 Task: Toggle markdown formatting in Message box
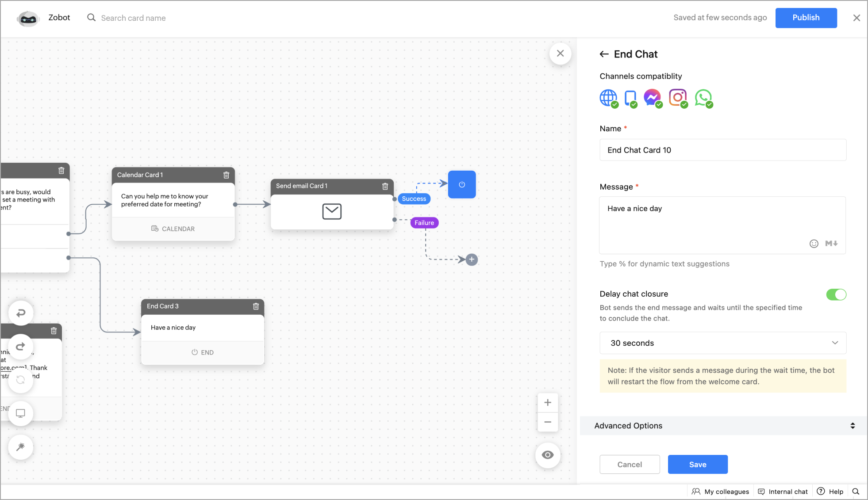point(831,244)
